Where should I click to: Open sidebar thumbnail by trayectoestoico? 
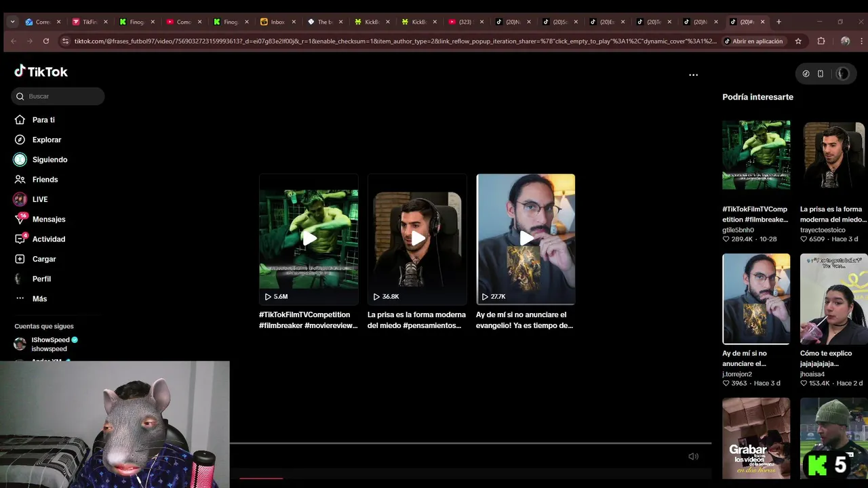[x=833, y=155]
